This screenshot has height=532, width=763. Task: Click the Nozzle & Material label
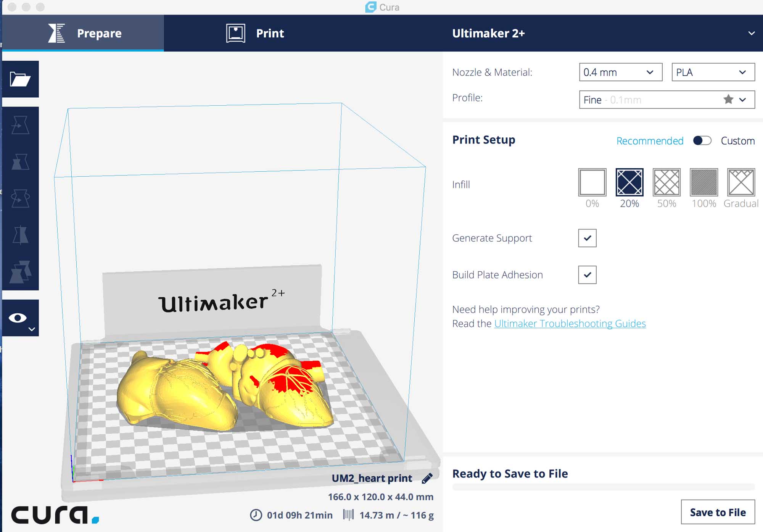(492, 72)
